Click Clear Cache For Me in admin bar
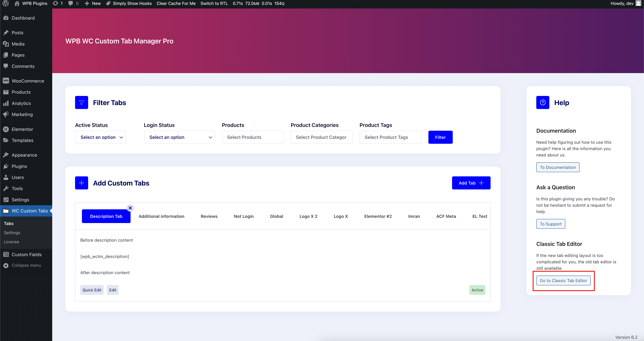This screenshot has width=644, height=341. tap(176, 3)
